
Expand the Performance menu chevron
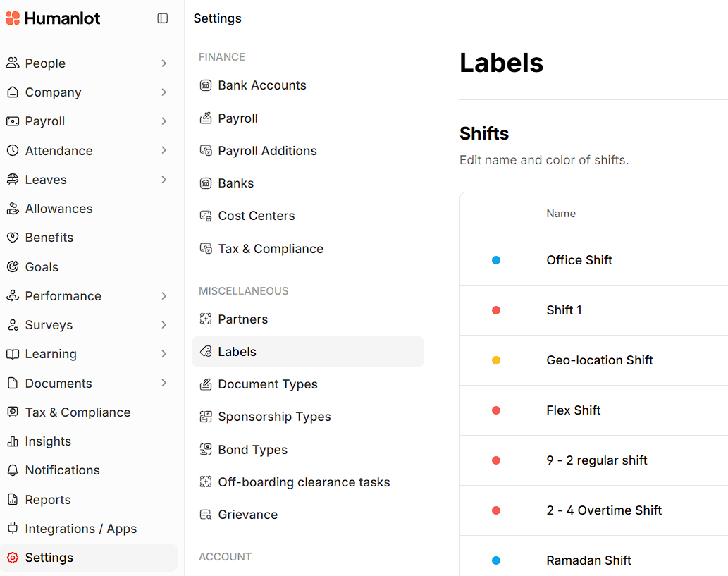point(164,296)
